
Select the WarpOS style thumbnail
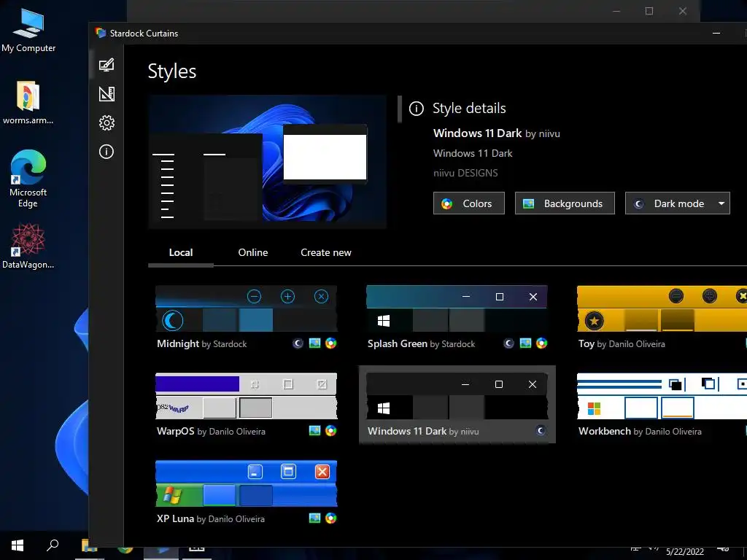click(x=247, y=396)
